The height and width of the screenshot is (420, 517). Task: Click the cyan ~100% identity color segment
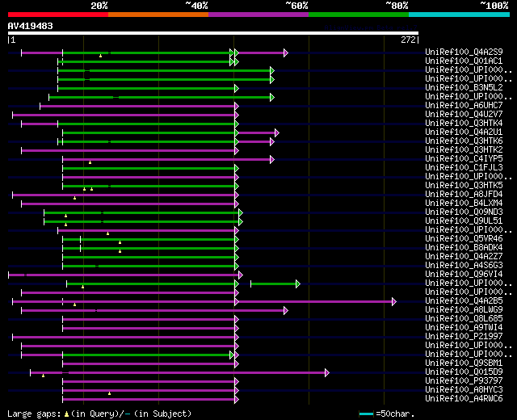460,15
